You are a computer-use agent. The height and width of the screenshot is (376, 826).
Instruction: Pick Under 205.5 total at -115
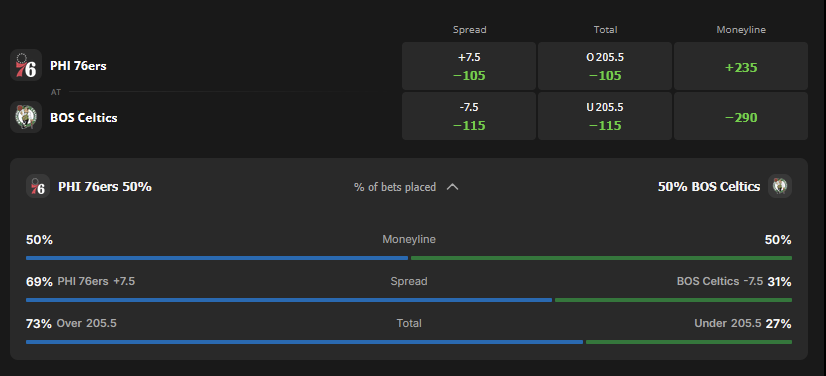tap(605, 116)
